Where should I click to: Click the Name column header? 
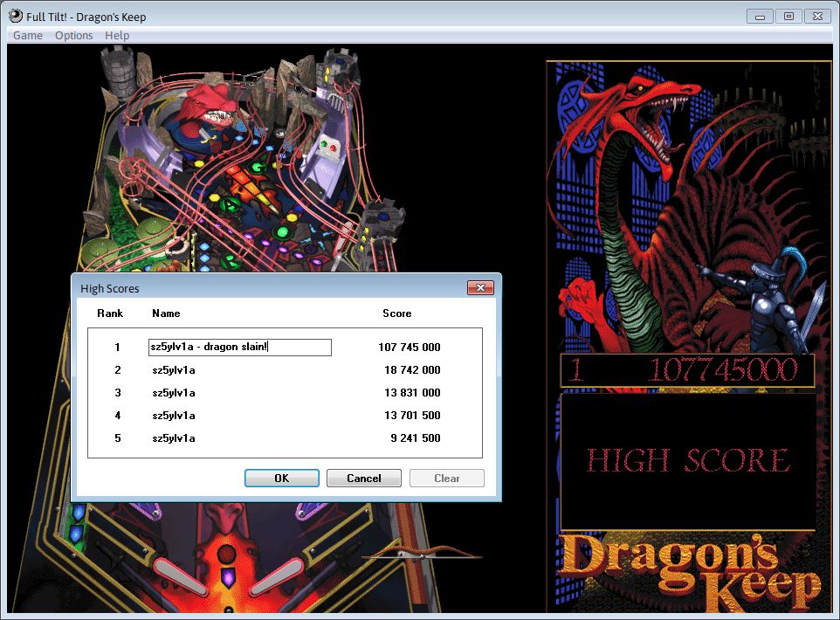[166, 313]
